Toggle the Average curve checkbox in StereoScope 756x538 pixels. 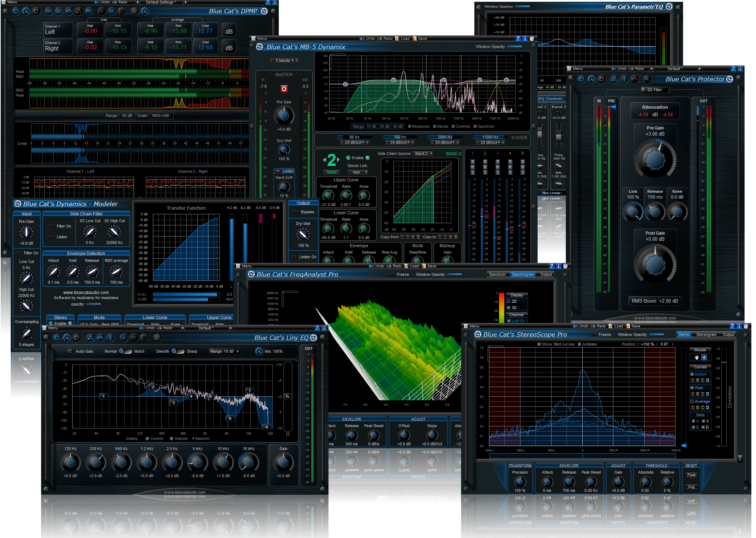(692, 401)
